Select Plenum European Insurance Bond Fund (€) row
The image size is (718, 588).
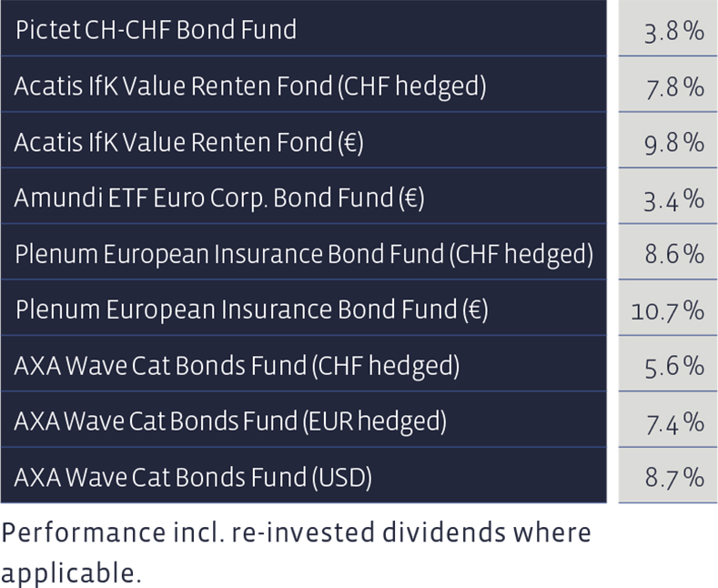click(x=304, y=308)
